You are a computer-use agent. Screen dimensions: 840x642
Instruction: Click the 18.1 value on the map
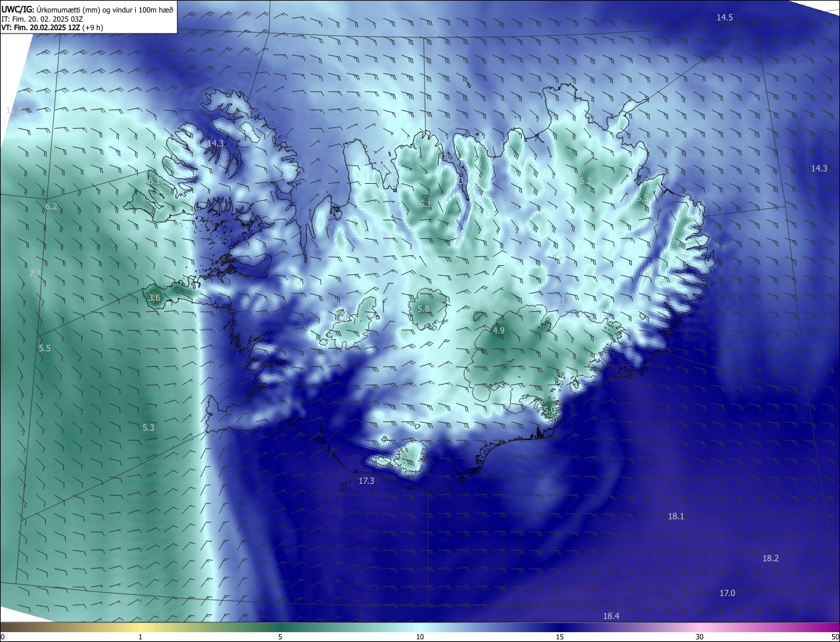(x=676, y=517)
